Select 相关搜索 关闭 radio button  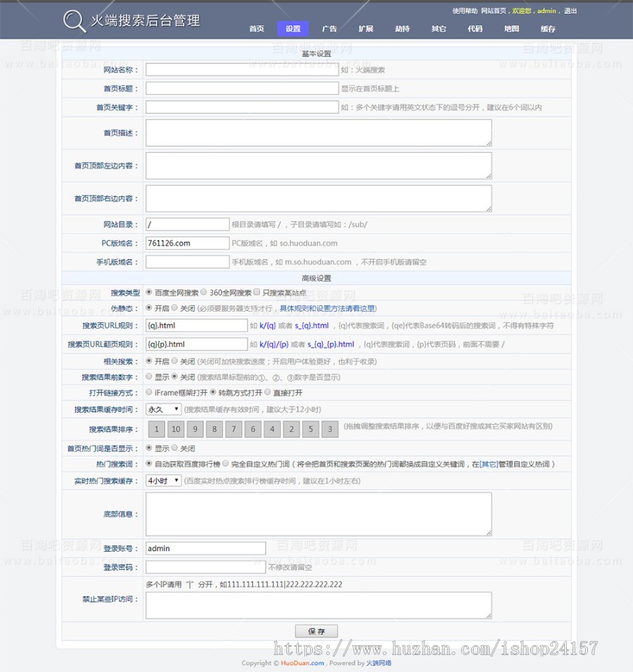coord(174,361)
